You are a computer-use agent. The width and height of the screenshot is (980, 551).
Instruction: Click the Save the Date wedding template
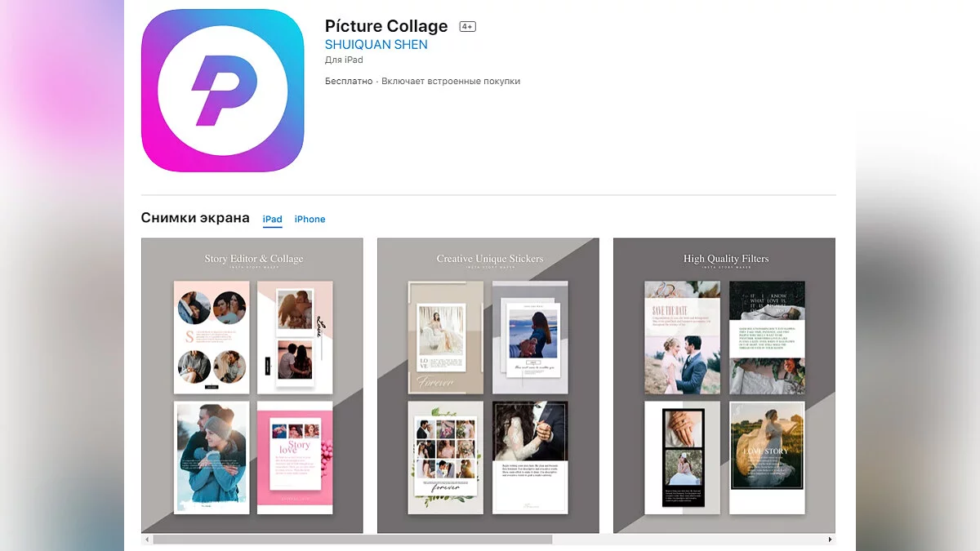[x=682, y=338]
